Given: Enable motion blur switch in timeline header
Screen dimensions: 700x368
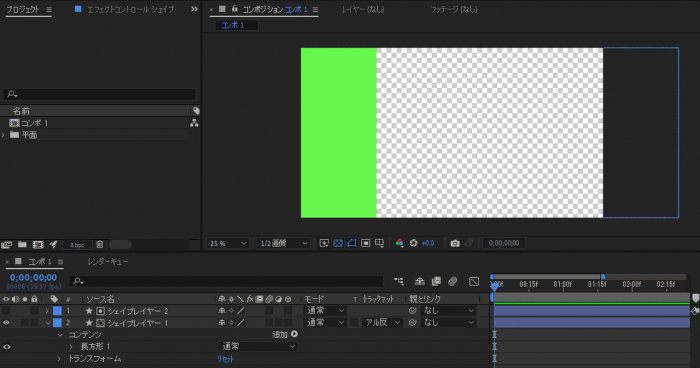Looking at the screenshot, I should [453, 281].
